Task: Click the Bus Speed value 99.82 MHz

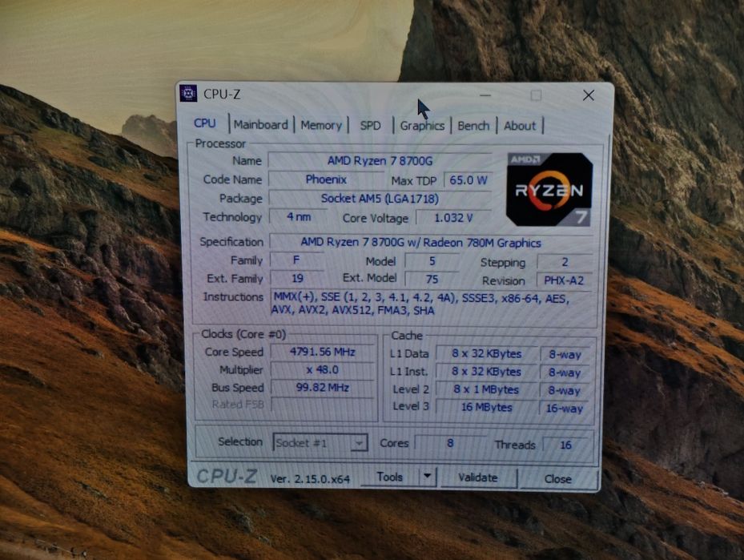Action: coord(323,388)
